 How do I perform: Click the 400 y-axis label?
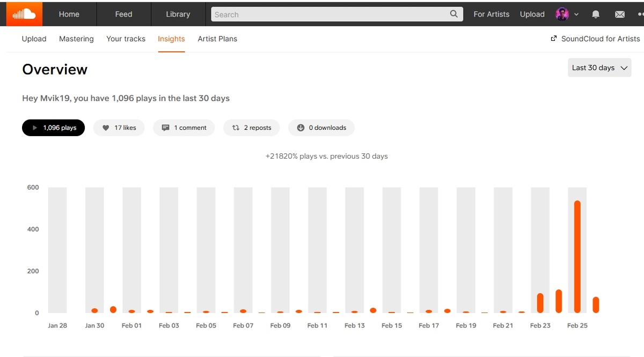[x=33, y=229]
